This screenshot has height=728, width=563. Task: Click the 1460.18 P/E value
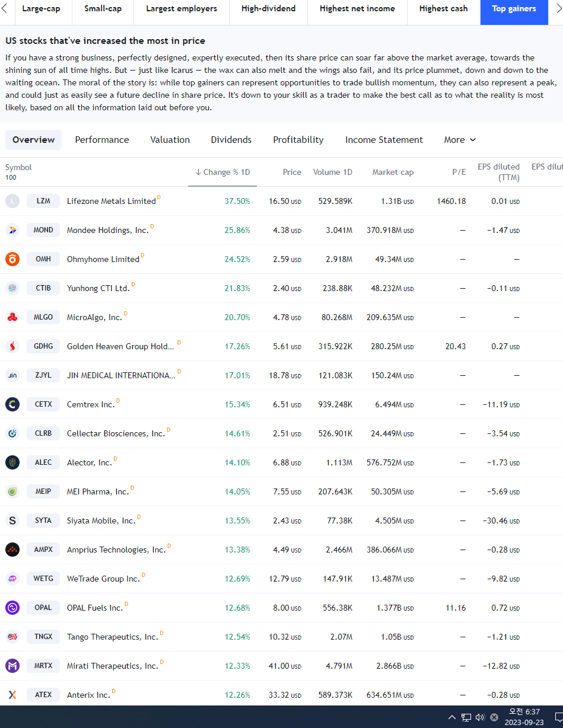[451, 201]
